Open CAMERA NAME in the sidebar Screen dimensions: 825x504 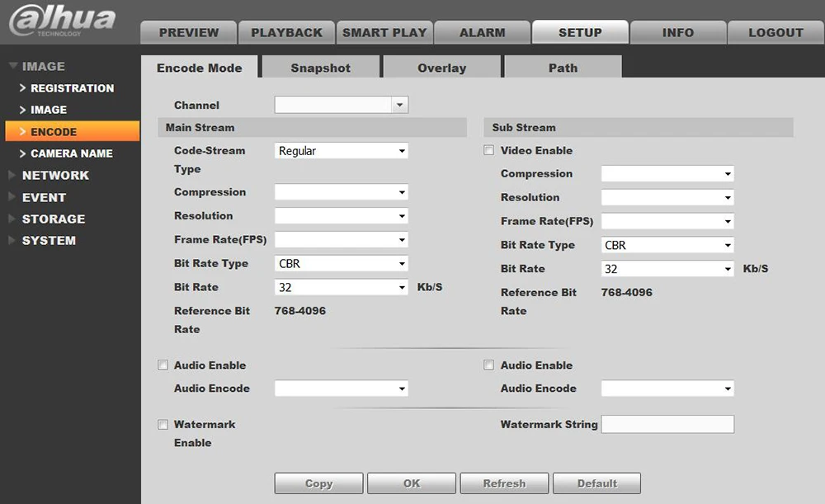72,153
